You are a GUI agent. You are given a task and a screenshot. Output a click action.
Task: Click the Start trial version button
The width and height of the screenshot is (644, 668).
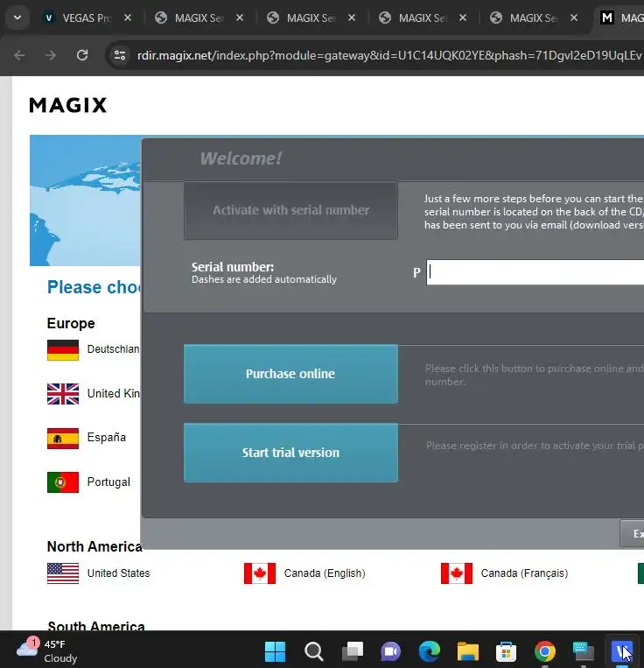(290, 453)
